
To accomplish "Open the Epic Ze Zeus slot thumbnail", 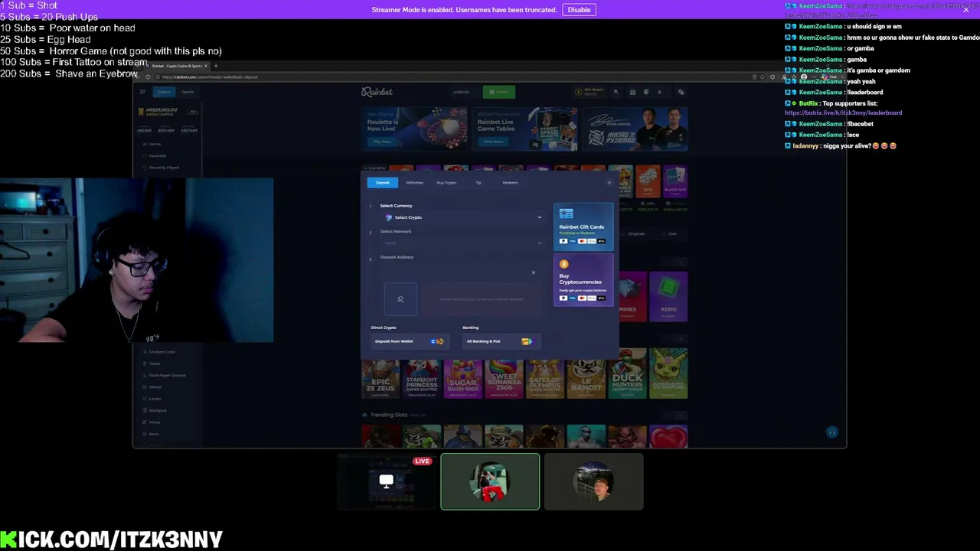I will (x=381, y=373).
